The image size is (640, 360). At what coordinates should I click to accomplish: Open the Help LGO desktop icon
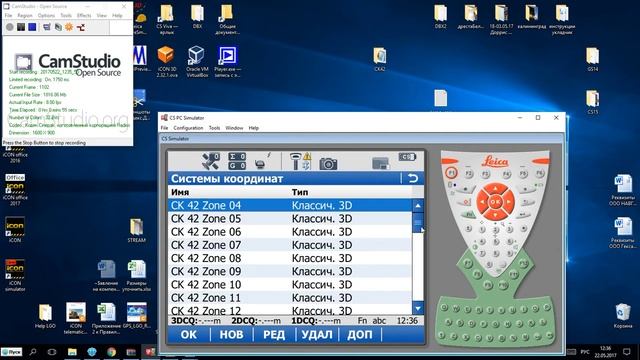click(45, 316)
